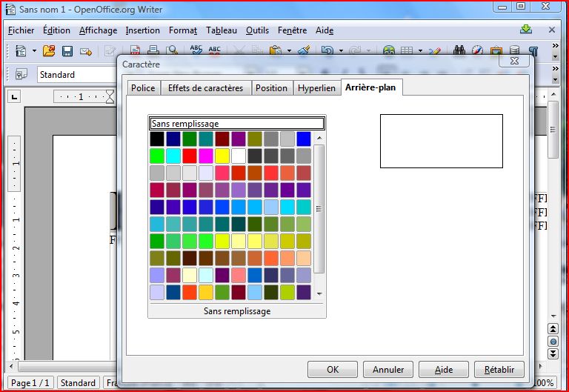Screen dimensions: 569x392
Task: Expand the standard toolbar overflow chevron
Action: (555, 46)
